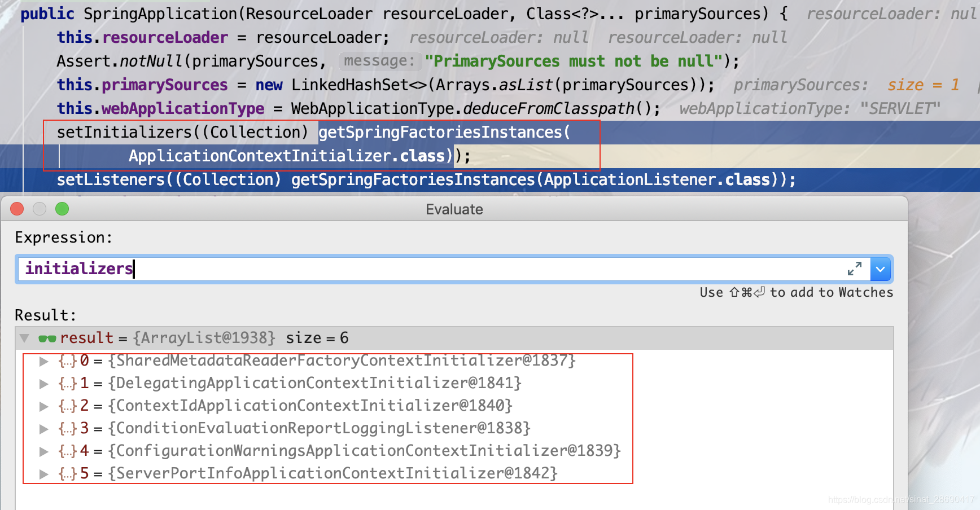The height and width of the screenshot is (510, 980).
Task: Click Arrays.asList call in code
Action: pyautogui.click(x=495, y=85)
